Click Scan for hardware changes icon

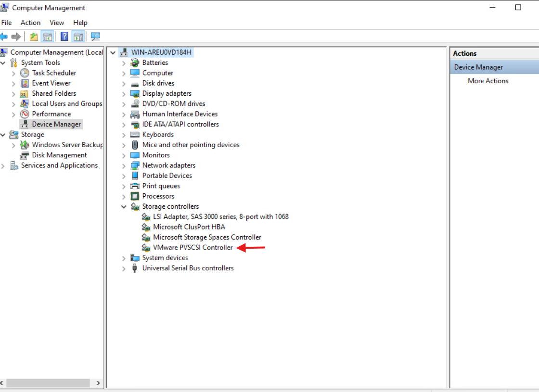point(95,37)
